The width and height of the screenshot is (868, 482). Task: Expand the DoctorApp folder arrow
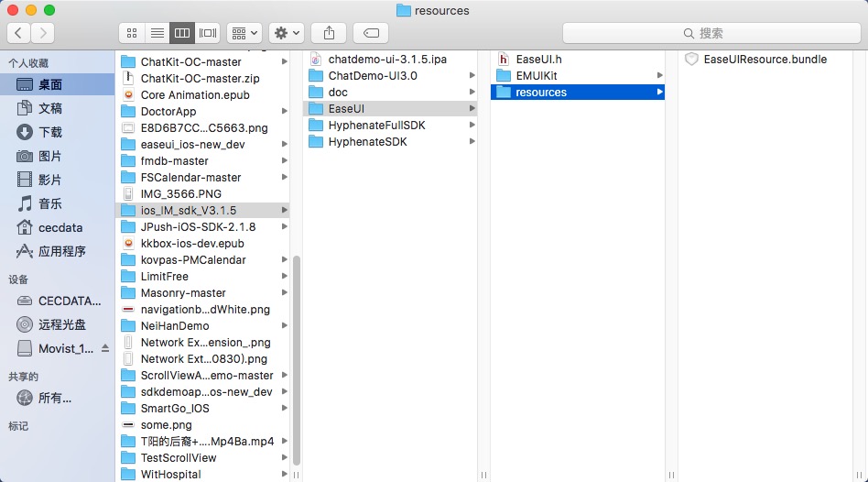tap(284, 112)
